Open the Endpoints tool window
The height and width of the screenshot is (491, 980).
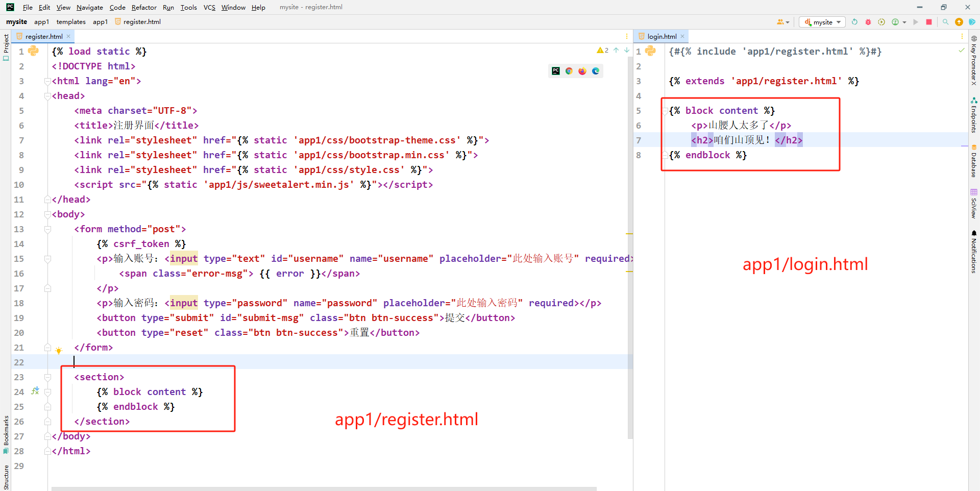tap(974, 115)
